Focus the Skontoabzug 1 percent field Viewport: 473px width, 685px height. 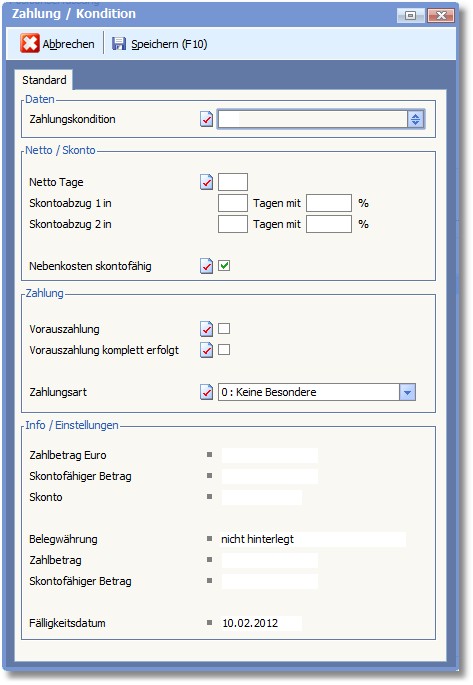pos(329,203)
